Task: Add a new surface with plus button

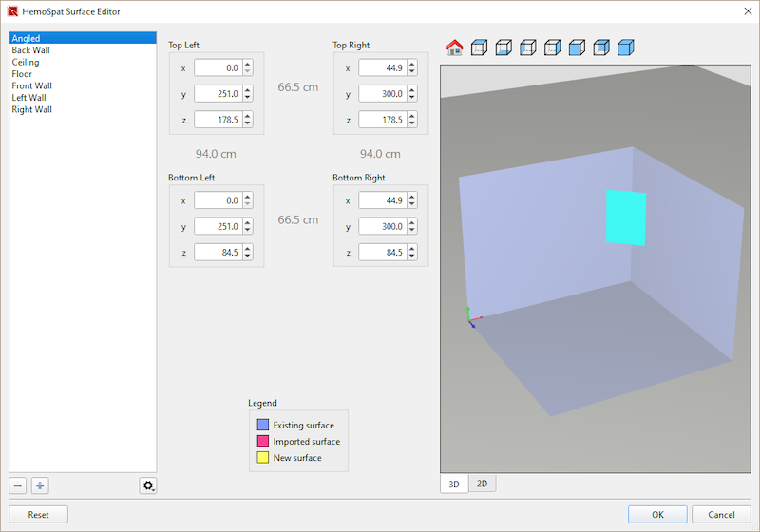Action: (x=40, y=485)
